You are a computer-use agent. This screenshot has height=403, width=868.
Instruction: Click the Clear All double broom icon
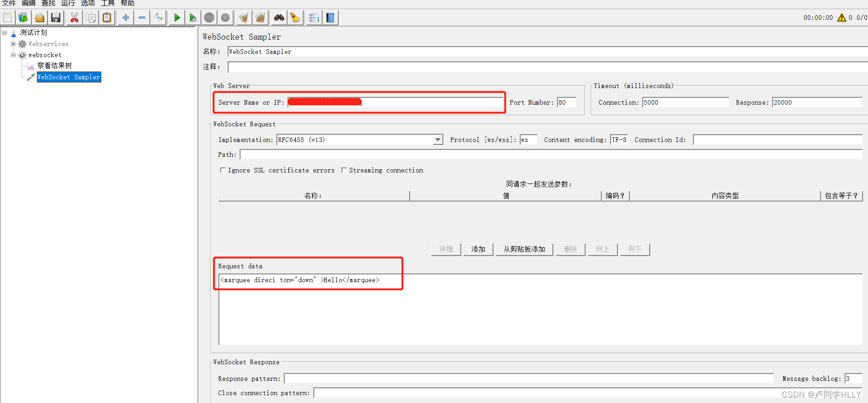coord(260,18)
